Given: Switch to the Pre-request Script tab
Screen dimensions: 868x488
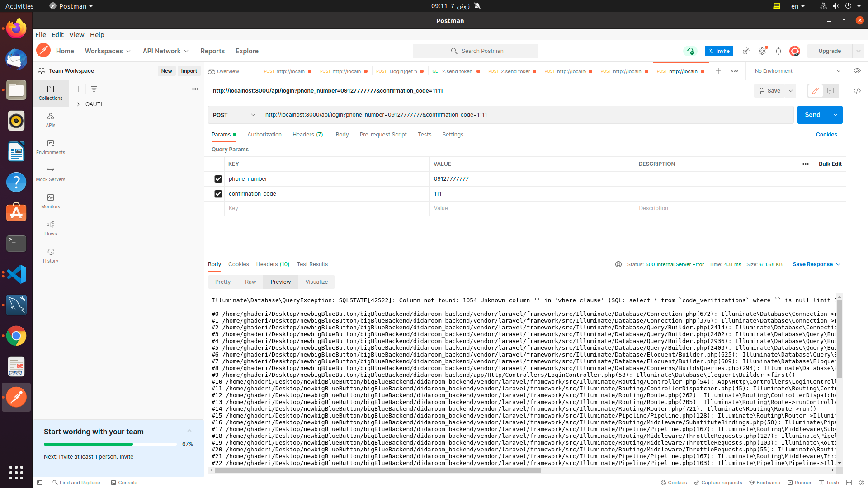Looking at the screenshot, I should pyautogui.click(x=383, y=135).
